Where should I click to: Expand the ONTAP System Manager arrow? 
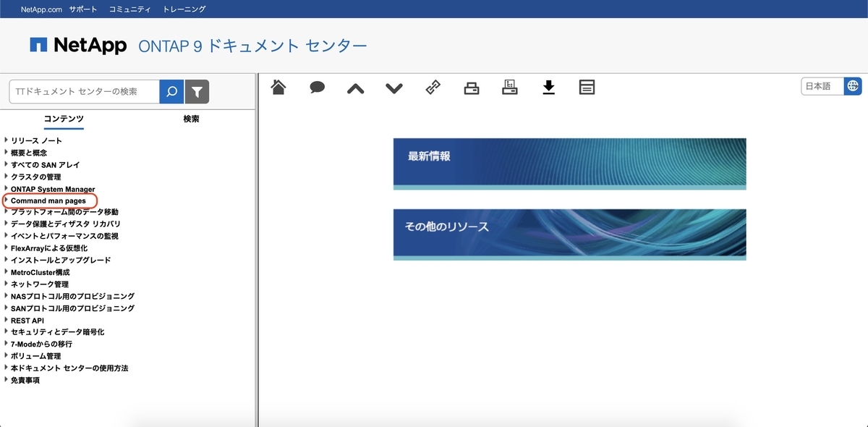pyautogui.click(x=6, y=188)
